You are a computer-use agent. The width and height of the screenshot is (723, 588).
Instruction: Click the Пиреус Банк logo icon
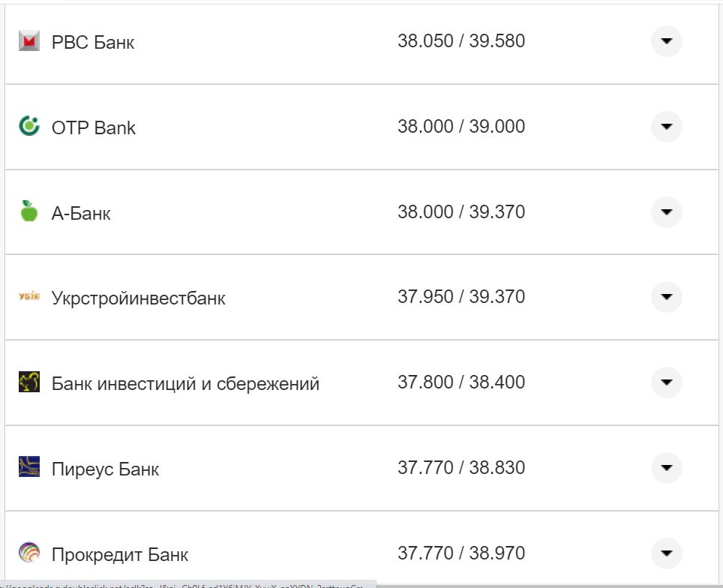tap(28, 467)
